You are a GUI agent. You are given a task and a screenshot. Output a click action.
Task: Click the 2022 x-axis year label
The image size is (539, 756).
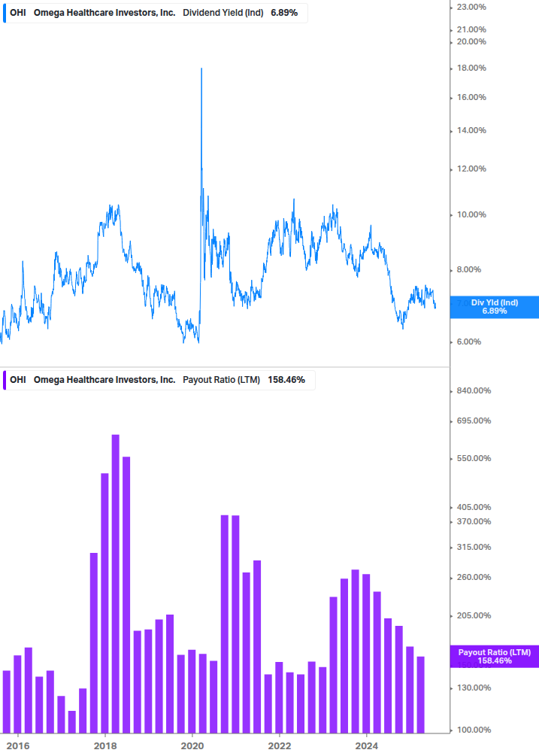click(280, 746)
